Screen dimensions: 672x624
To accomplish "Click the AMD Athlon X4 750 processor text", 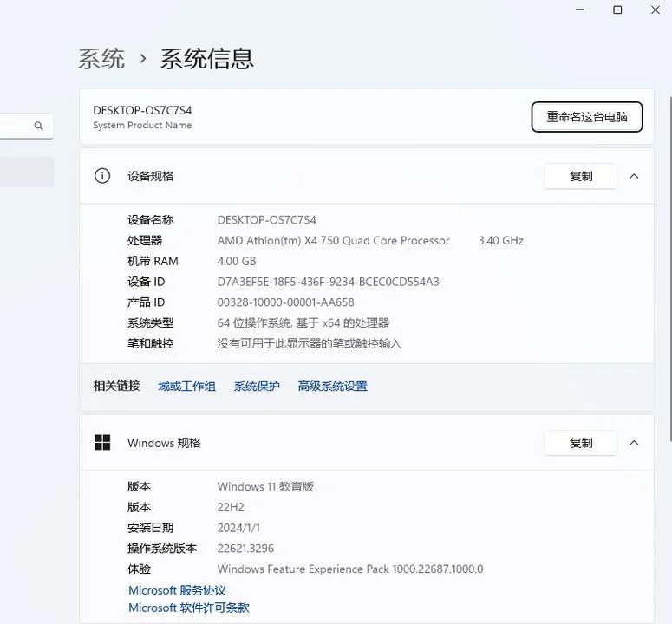I will click(x=334, y=241).
